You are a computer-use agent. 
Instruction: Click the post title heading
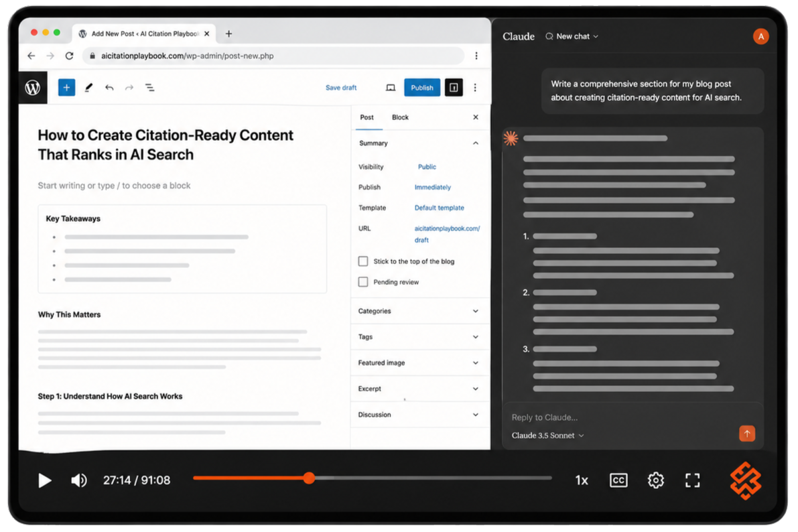165,145
